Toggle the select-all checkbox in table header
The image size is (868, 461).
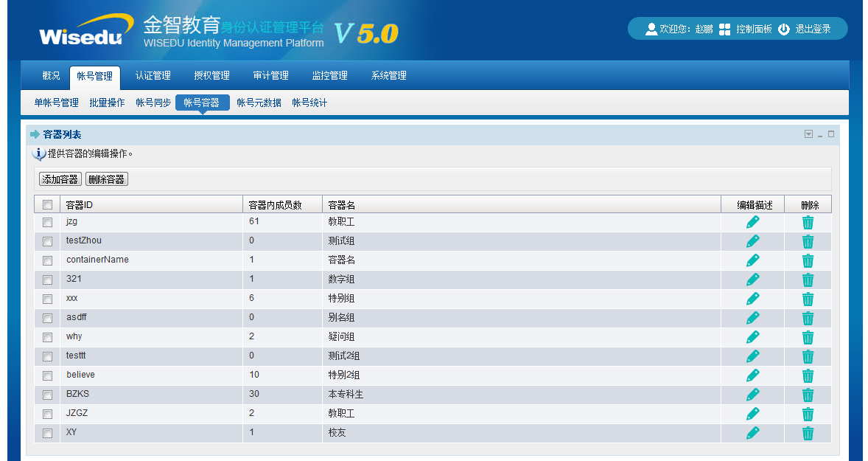pos(47,205)
